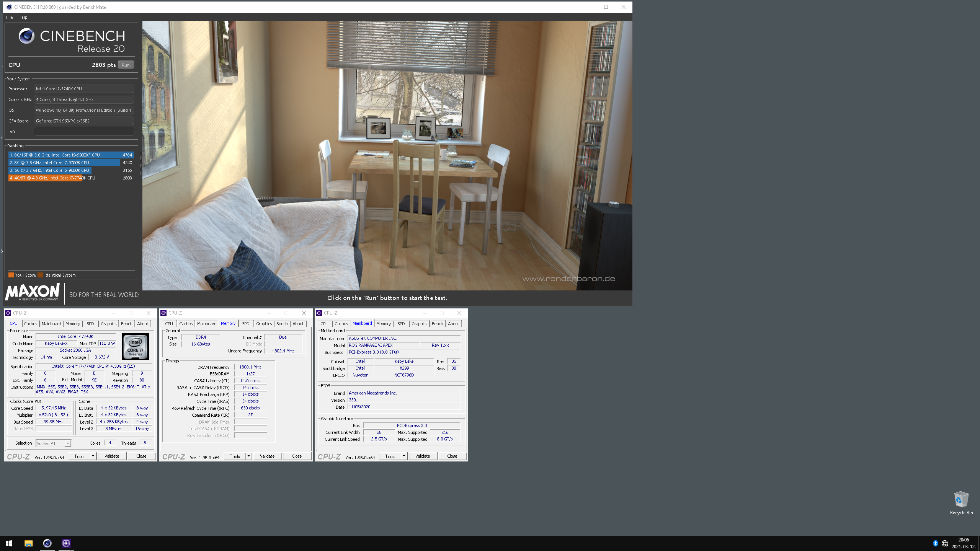Click the BIOS version 3301 field

click(404, 400)
